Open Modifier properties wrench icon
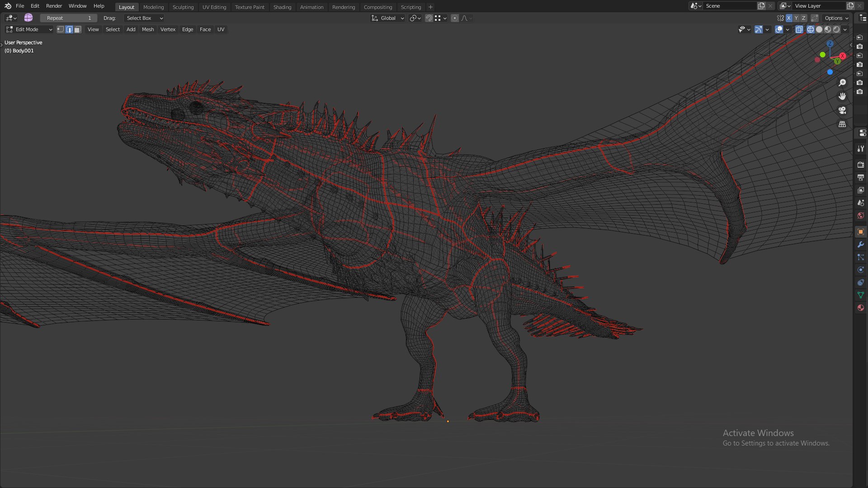The image size is (868, 488). pos(861,244)
